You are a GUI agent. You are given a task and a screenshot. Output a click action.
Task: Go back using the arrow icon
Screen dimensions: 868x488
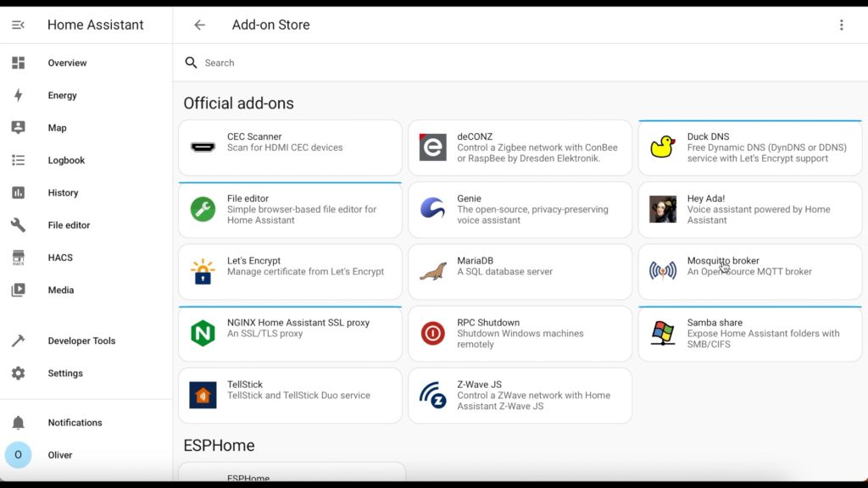pyautogui.click(x=199, y=25)
